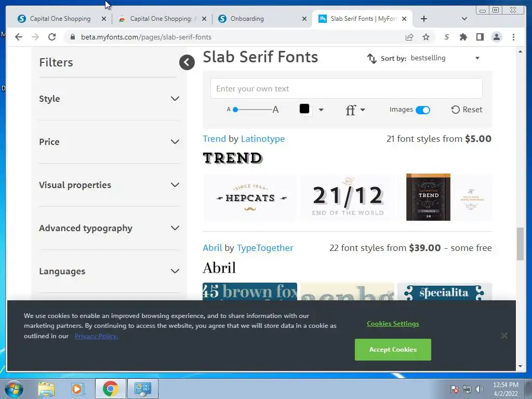Open the specialita Abril sample image
532x399 pixels.
click(x=445, y=291)
